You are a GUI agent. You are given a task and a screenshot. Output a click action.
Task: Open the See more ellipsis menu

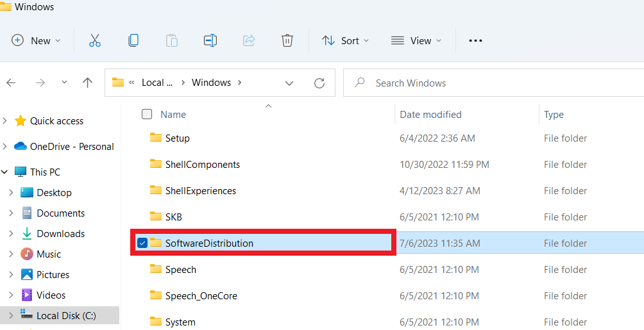pyautogui.click(x=475, y=40)
